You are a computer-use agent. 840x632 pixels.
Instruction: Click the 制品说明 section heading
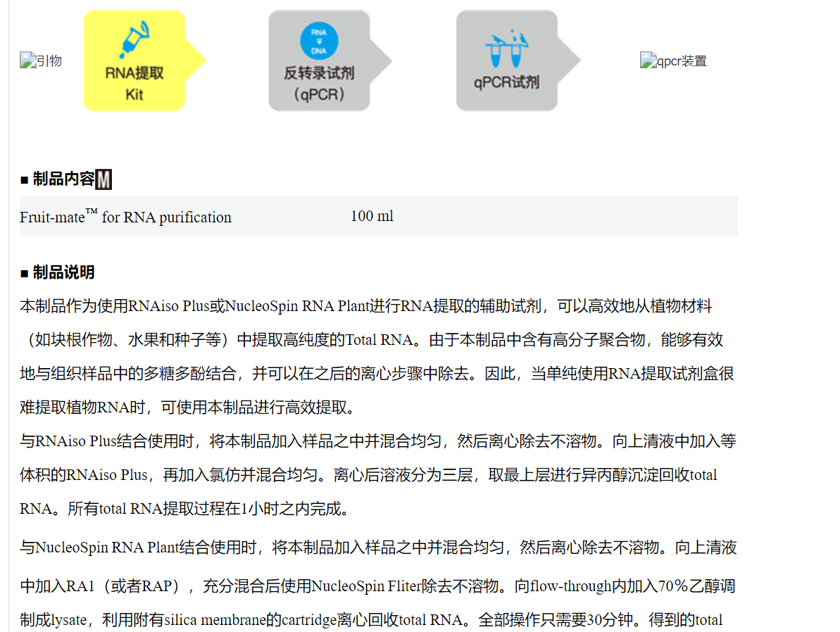(63, 273)
